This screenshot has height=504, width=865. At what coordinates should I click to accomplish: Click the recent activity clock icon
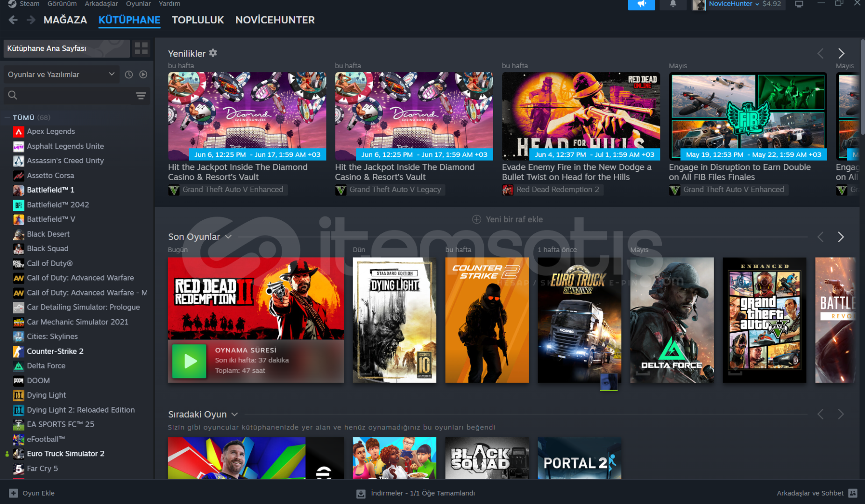point(129,75)
